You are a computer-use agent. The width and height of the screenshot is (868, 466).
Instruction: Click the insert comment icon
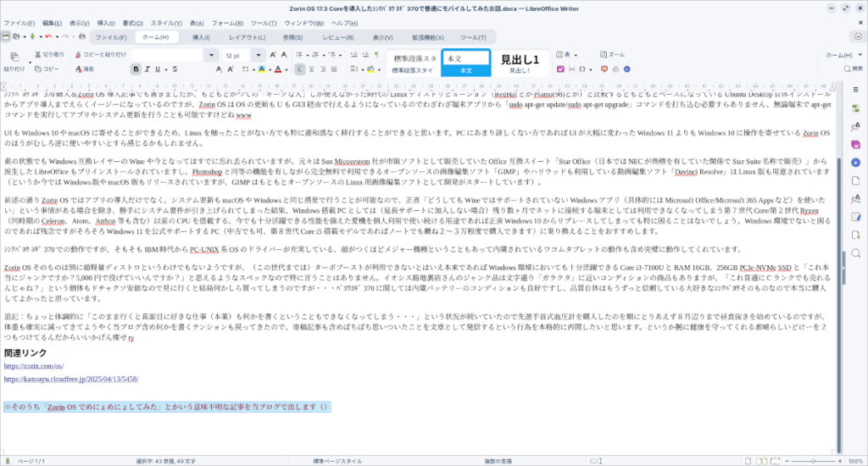tap(604, 69)
